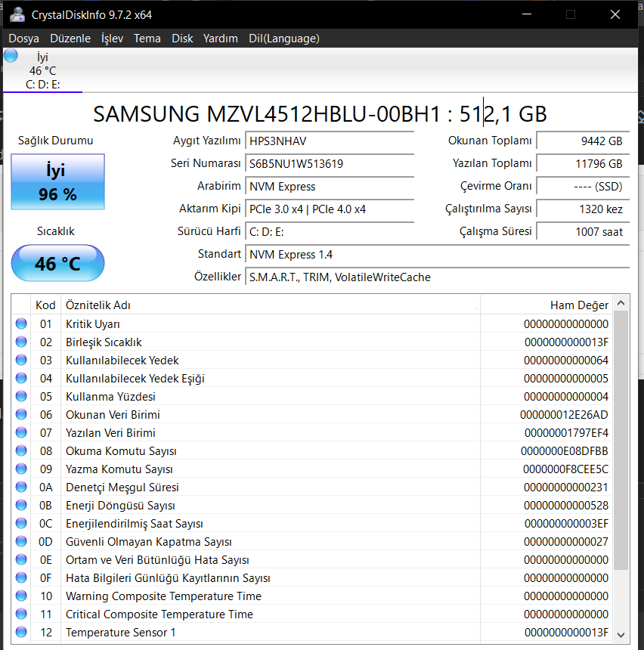Click status orb for Denetçi Meşgul Süresi row
Screen dimensions: 644x650
(x=21, y=487)
